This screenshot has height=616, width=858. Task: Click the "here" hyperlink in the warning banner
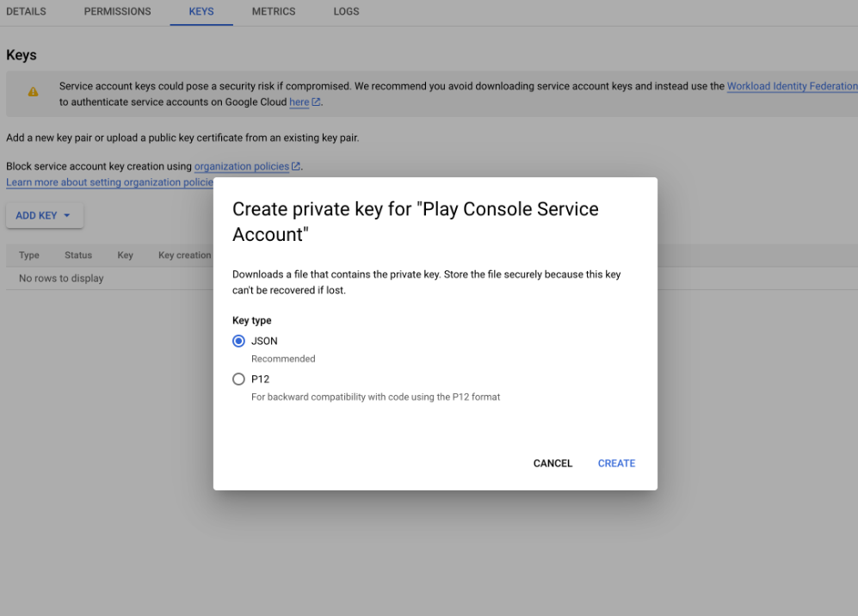click(x=298, y=102)
